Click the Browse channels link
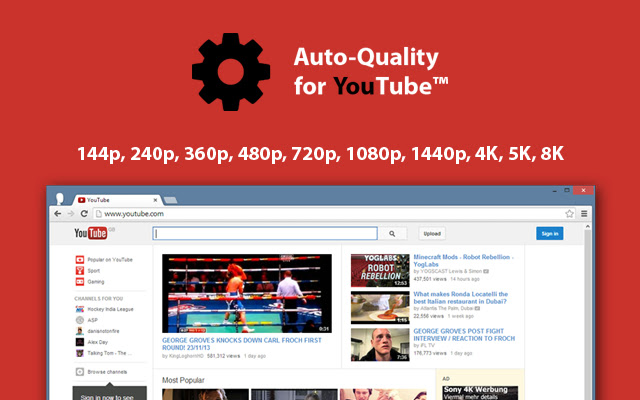 [107, 372]
